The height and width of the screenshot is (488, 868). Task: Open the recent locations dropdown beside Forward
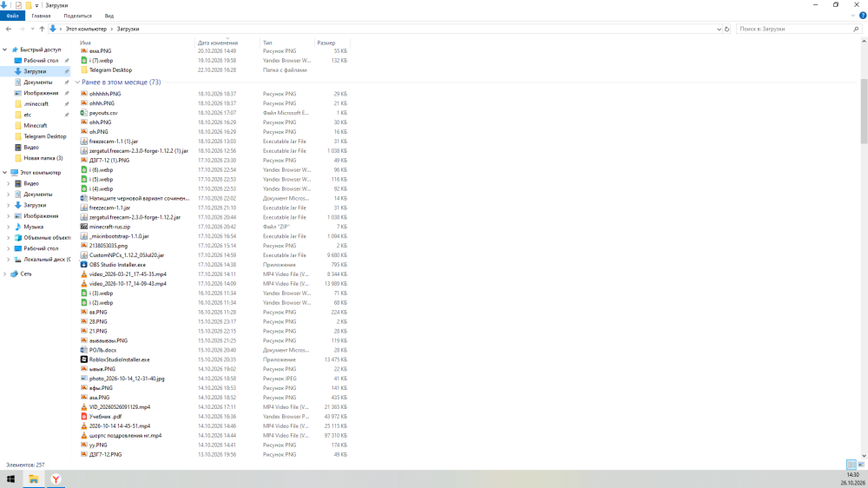32,29
